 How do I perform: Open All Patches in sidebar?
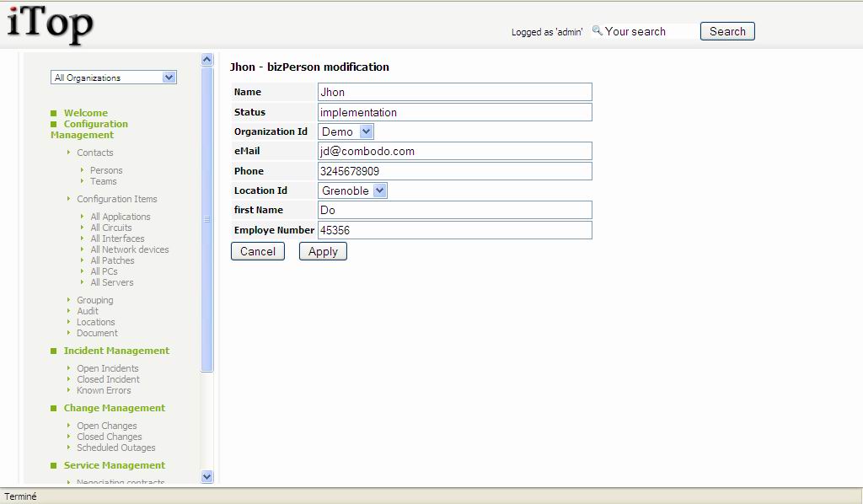[x=112, y=260]
